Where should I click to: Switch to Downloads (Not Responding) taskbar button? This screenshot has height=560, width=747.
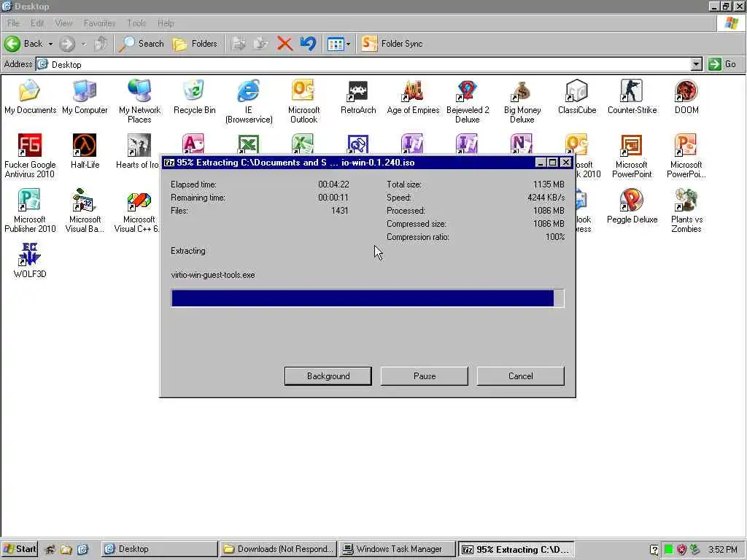[278, 549]
